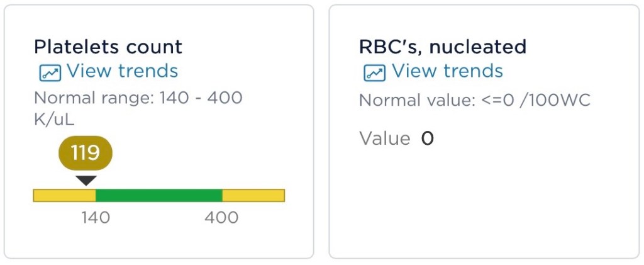
Task: Select the RBC's, nucleated heading
Action: (x=442, y=47)
